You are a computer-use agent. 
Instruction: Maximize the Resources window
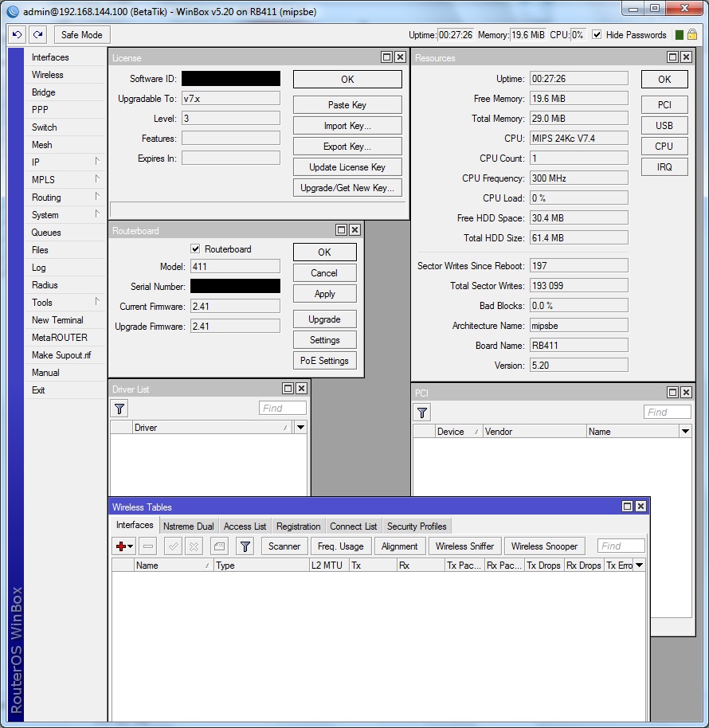click(x=672, y=57)
